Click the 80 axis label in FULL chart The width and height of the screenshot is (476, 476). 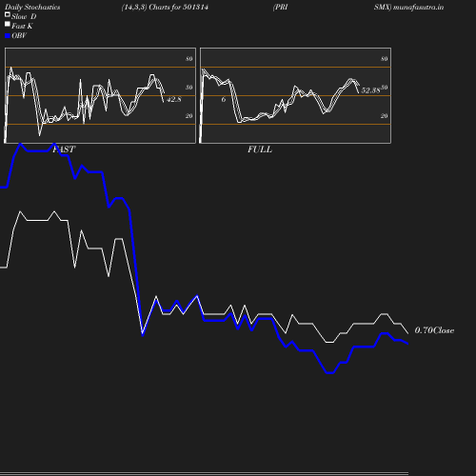[x=384, y=59]
